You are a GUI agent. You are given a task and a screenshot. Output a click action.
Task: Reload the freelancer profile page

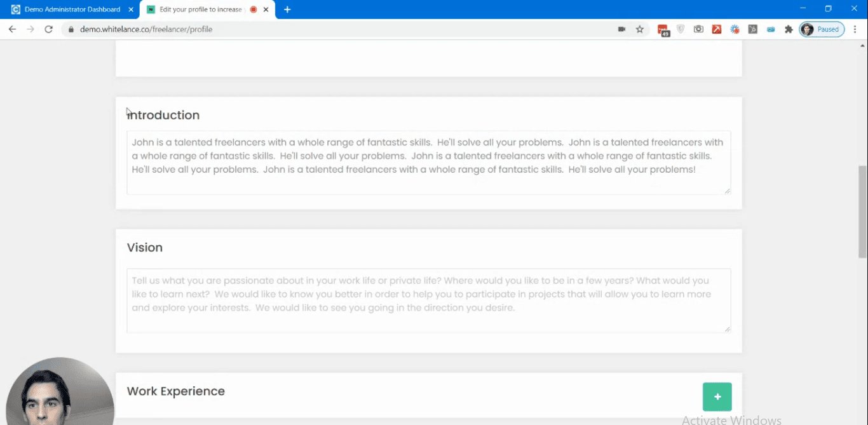pos(48,29)
